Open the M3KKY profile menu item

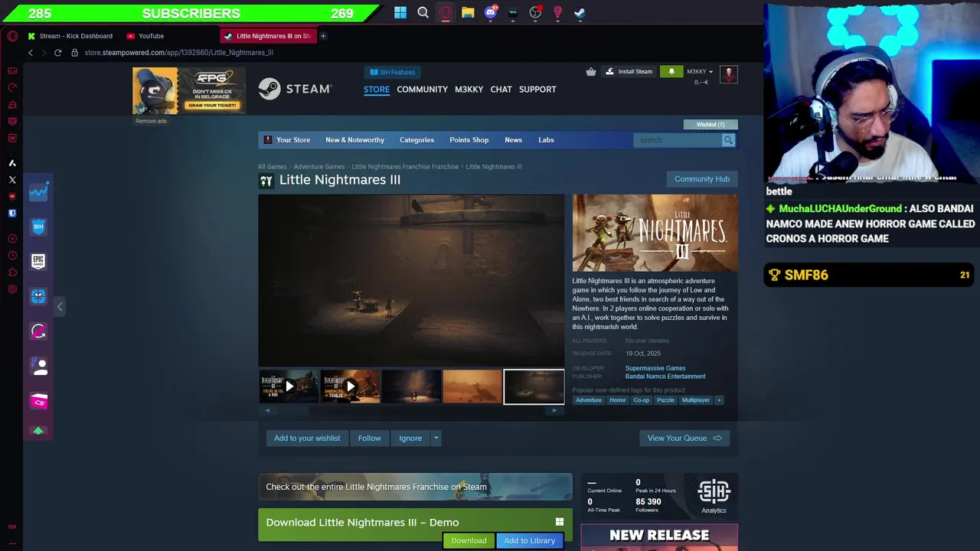point(469,90)
